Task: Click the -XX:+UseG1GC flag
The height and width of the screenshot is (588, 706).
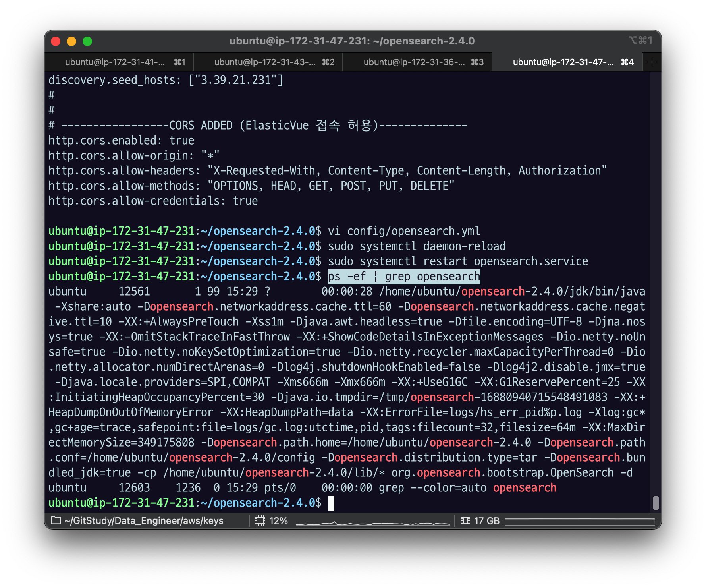Action: pyautogui.click(x=430, y=382)
